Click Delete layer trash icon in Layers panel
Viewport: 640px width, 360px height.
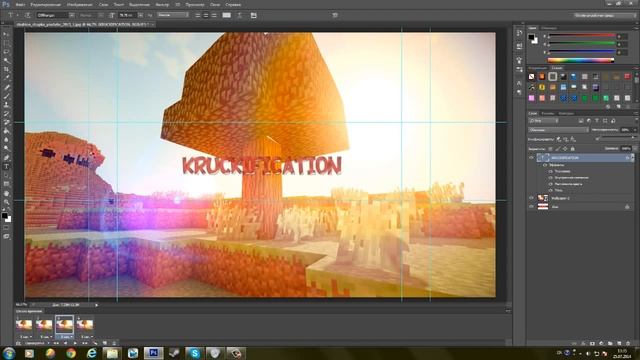[628, 344]
